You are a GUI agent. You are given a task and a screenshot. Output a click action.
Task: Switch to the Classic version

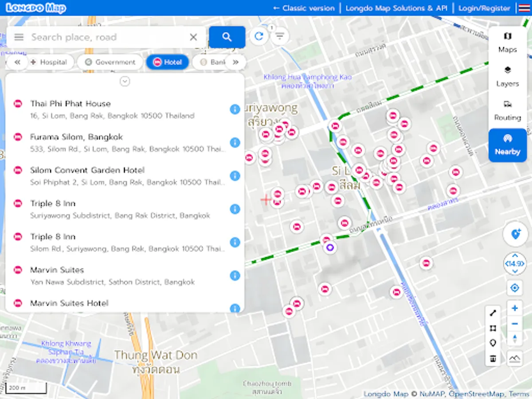pos(303,8)
